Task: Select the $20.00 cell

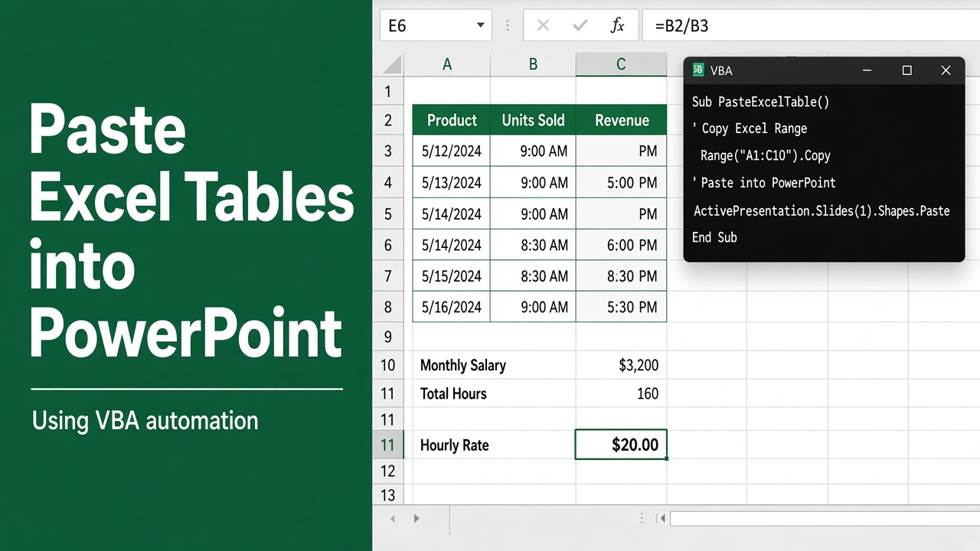Action: (x=621, y=445)
